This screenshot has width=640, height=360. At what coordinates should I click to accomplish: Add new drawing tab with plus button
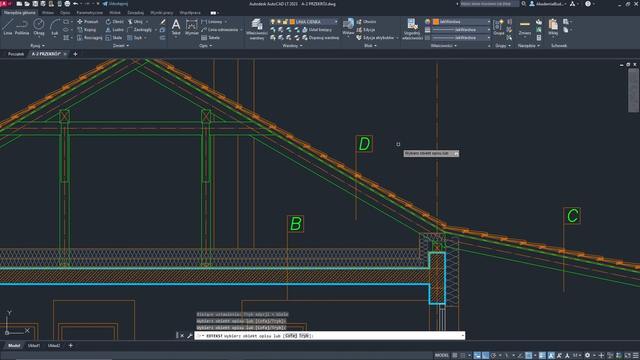(75, 54)
